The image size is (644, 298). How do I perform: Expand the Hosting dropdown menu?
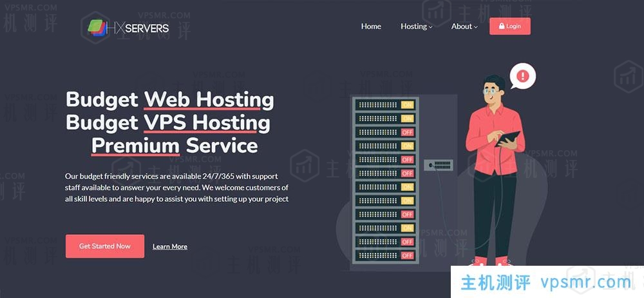point(416,26)
